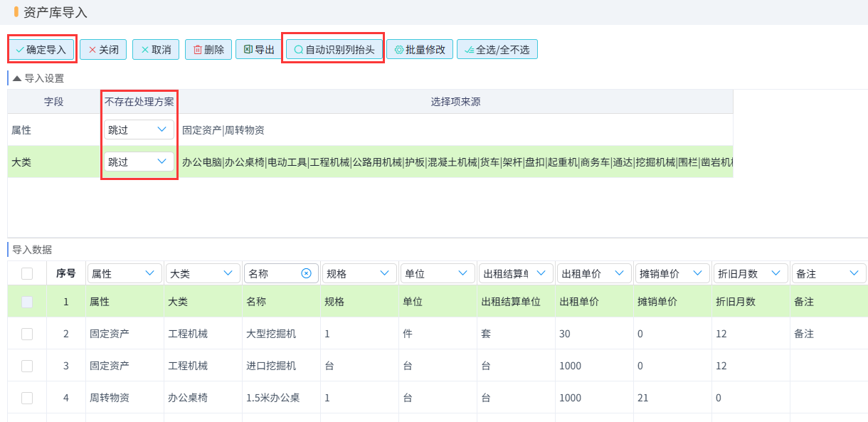Open the 出租结算单位 column mapping dropdown
Image resolution: width=868 pixels, height=422 pixels.
516,273
